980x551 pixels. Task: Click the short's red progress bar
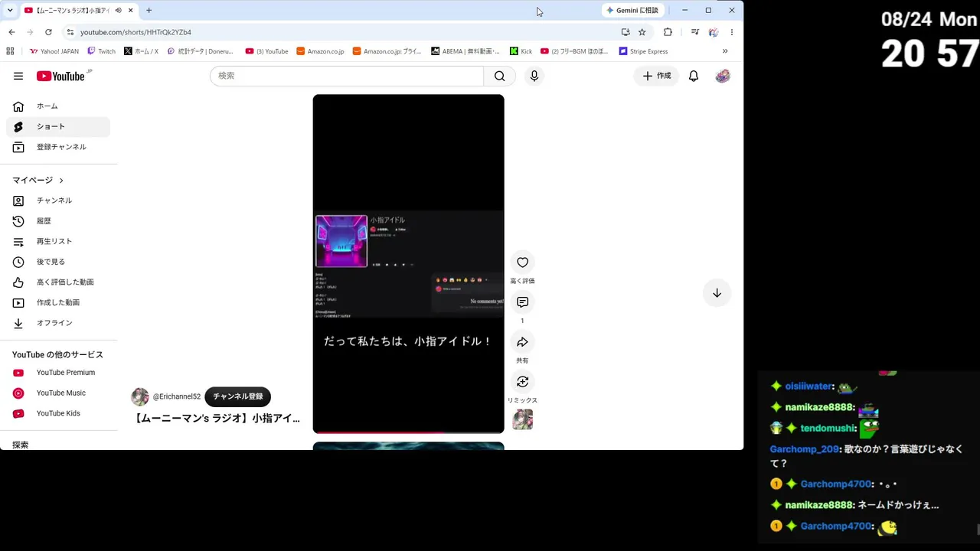pyautogui.click(x=408, y=432)
